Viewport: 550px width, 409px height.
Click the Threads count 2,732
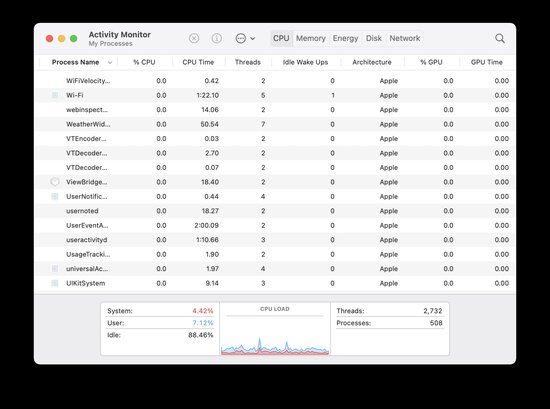point(432,311)
